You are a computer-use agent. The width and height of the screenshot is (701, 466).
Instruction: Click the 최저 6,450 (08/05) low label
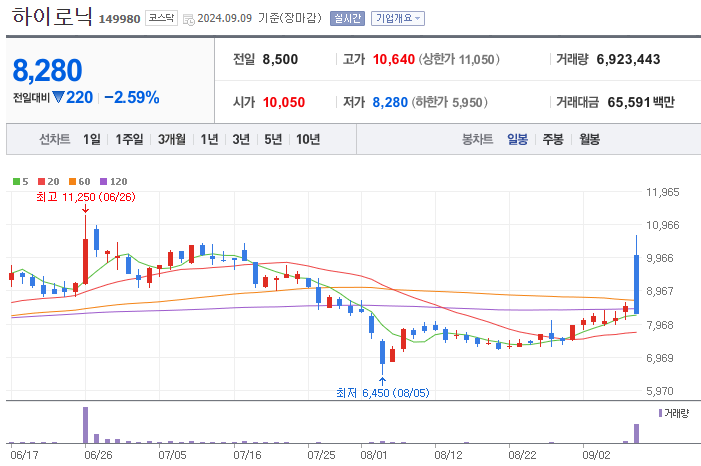[382, 393]
